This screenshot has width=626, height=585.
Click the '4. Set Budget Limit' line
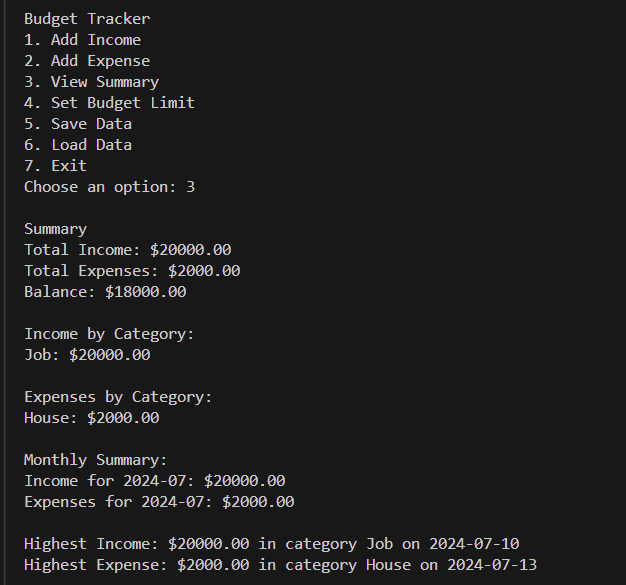[x=109, y=103]
